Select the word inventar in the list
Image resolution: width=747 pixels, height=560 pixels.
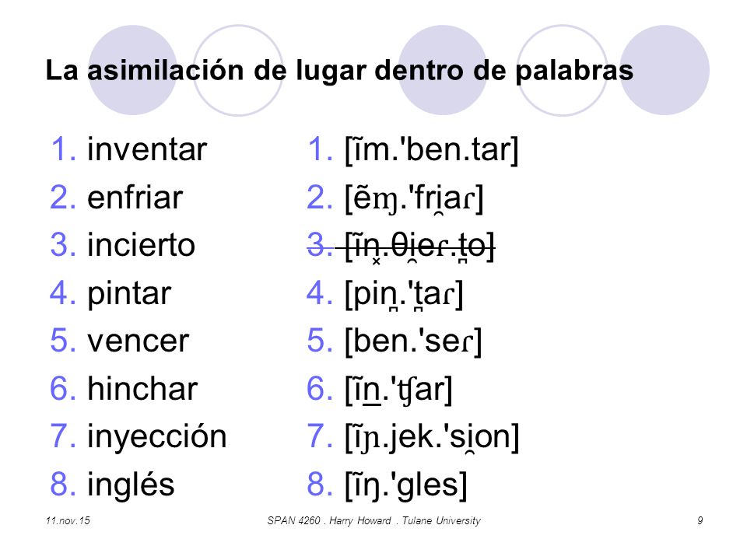coord(147,149)
